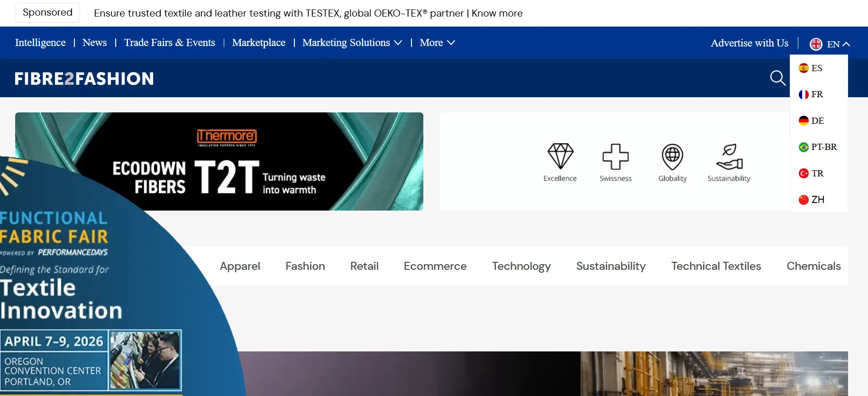This screenshot has height=396, width=868.
Task: Select ZH language option
Action: point(819,200)
